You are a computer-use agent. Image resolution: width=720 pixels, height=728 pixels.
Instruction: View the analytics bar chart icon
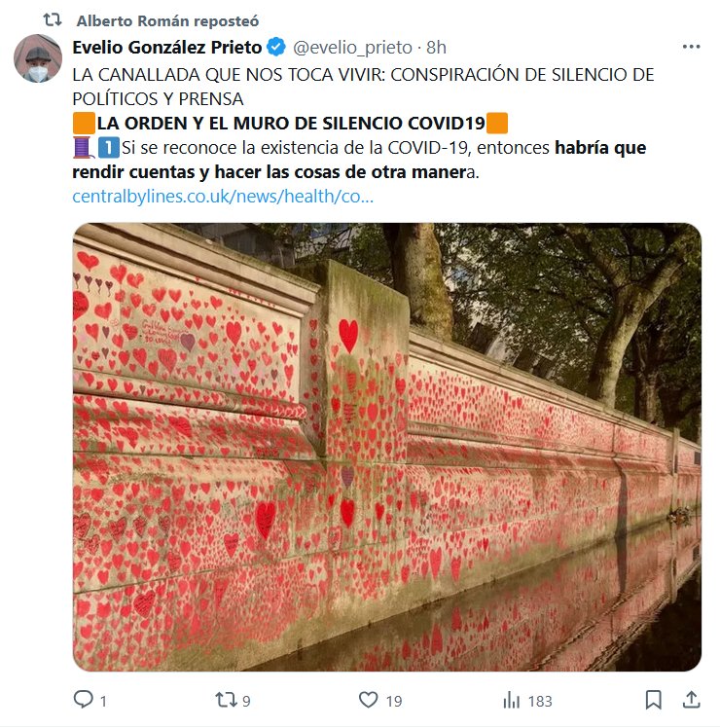pos(511,700)
